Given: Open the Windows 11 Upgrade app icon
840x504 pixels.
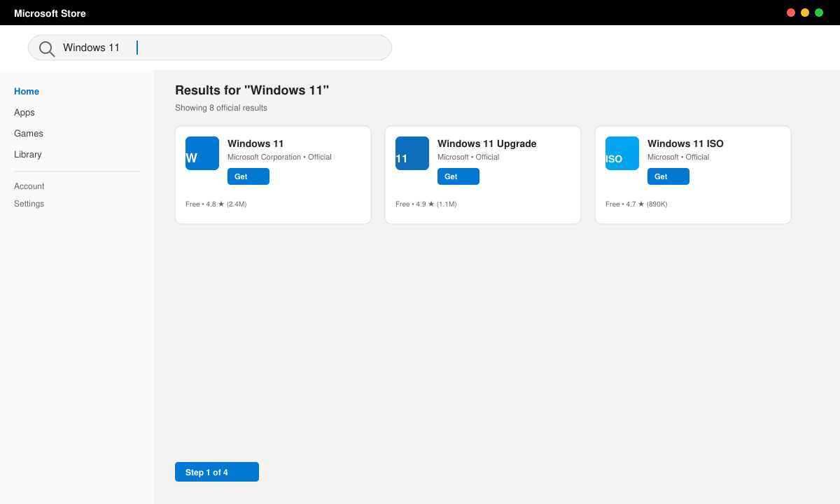Looking at the screenshot, I should pos(412,153).
